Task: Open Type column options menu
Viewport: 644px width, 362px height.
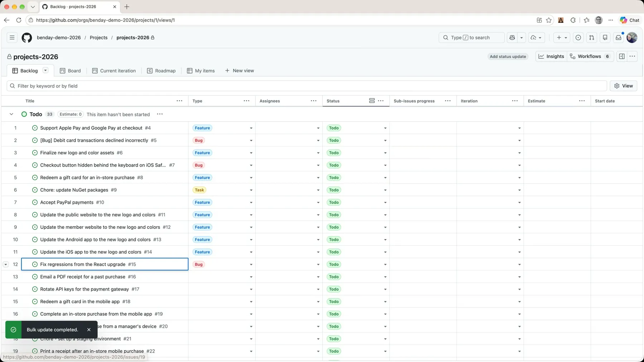Action: click(247, 101)
